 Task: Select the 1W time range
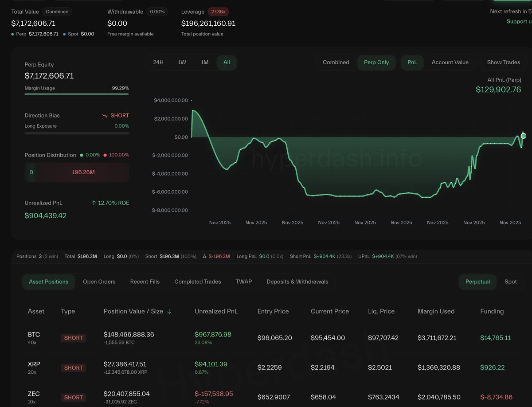coord(182,63)
